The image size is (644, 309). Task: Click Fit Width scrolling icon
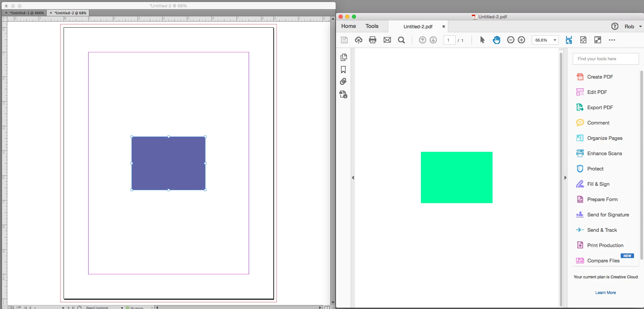pos(569,40)
